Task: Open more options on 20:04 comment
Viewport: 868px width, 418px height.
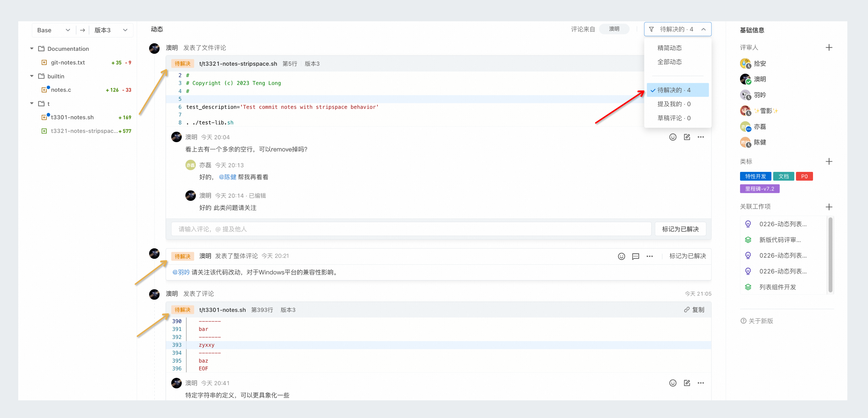Action: click(701, 137)
